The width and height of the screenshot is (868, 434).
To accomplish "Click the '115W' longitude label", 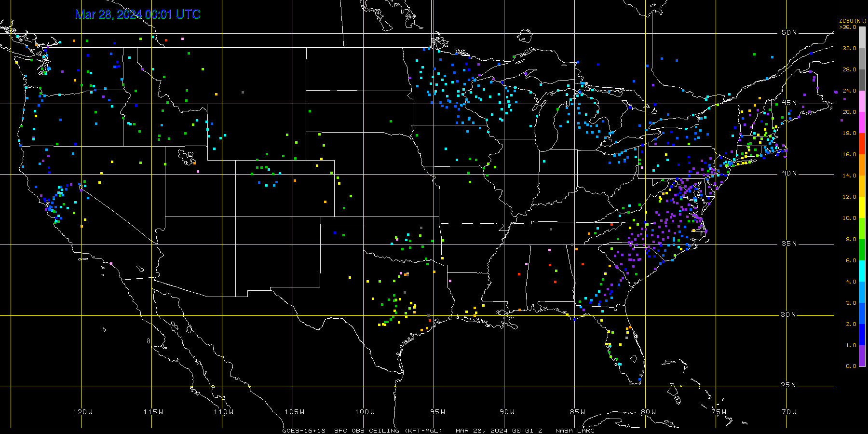I will (x=153, y=412).
